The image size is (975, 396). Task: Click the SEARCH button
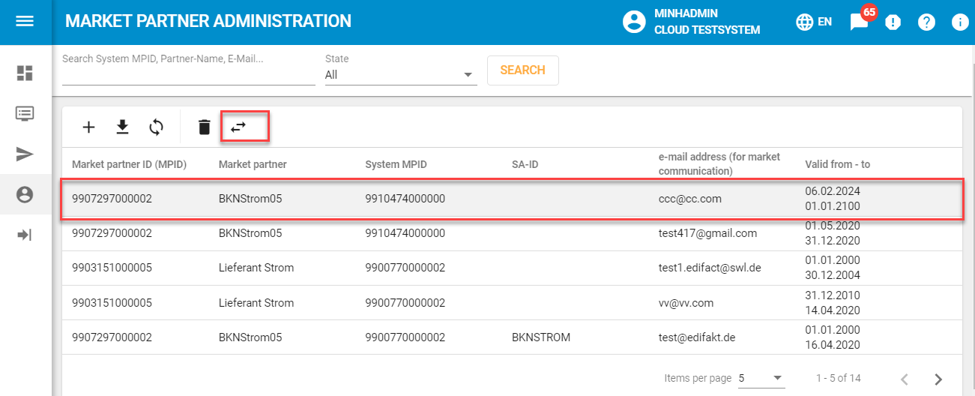click(523, 70)
